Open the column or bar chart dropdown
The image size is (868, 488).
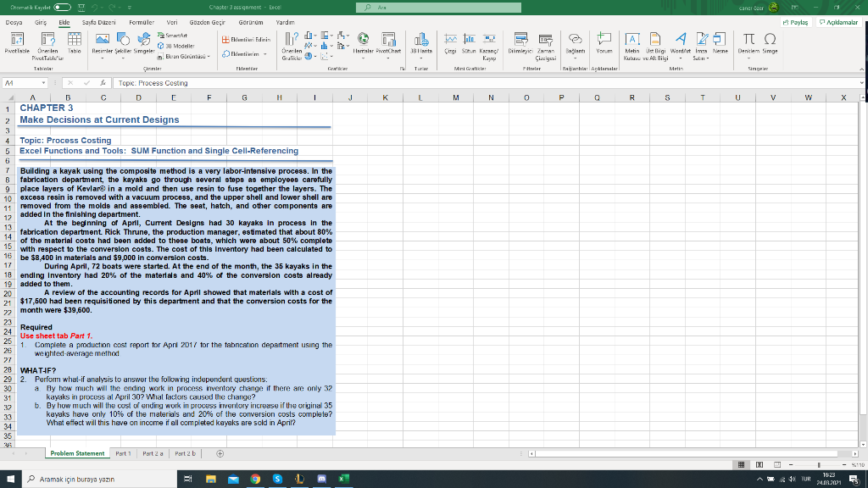coord(310,36)
